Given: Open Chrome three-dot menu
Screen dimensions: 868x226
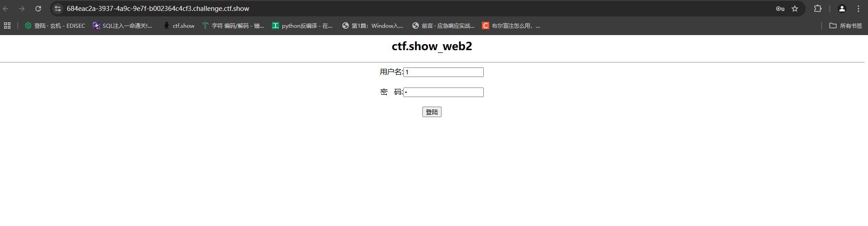Looking at the screenshot, I should (x=858, y=9).
